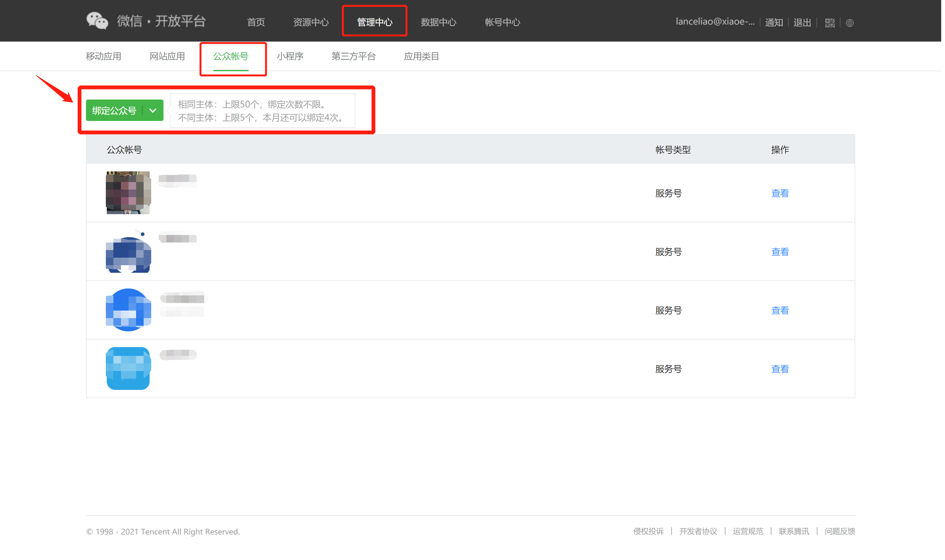Click the second account's navy blue avatar

[x=129, y=253]
